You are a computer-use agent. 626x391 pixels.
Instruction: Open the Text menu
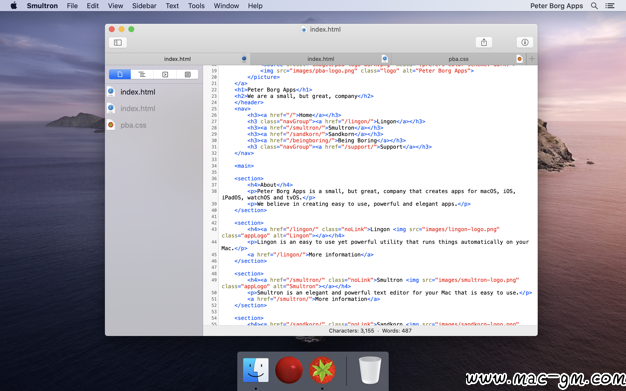pyautogui.click(x=172, y=6)
